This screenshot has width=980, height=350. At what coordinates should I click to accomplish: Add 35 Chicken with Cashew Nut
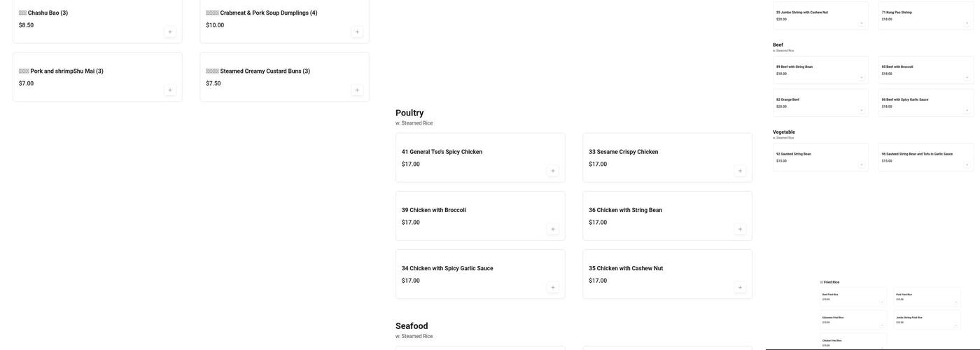pyautogui.click(x=740, y=287)
